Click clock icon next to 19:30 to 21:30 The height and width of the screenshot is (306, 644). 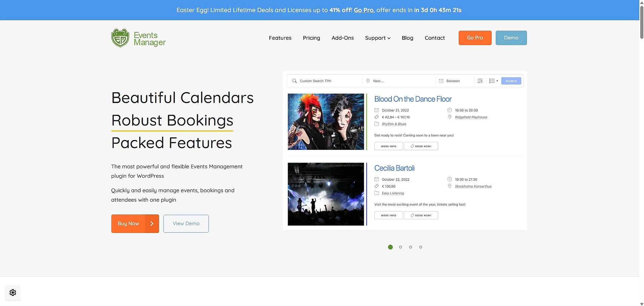(450, 179)
